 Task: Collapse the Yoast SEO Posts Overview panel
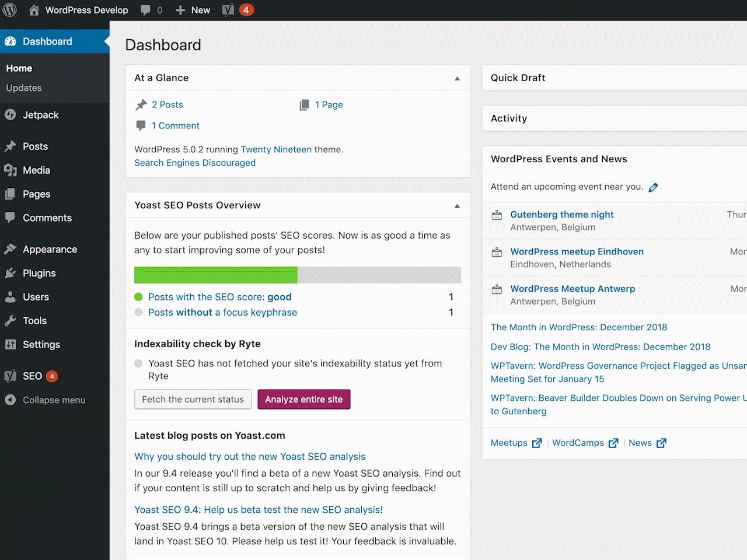point(458,206)
